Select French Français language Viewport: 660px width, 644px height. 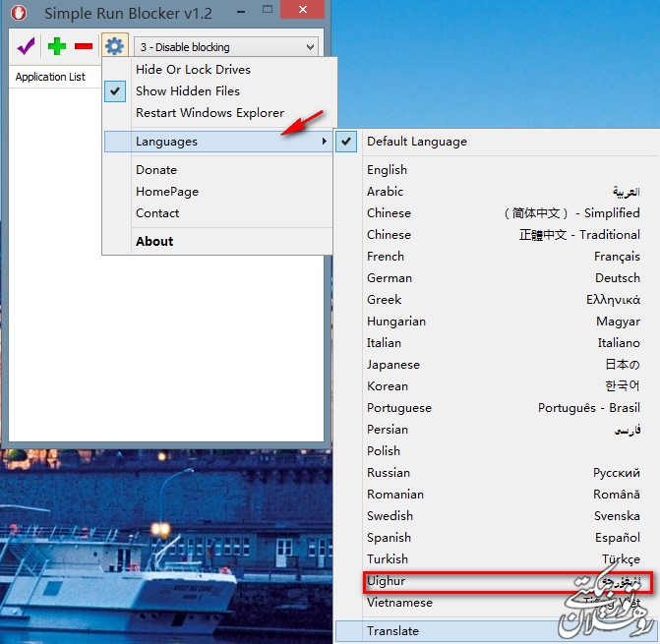click(x=497, y=257)
